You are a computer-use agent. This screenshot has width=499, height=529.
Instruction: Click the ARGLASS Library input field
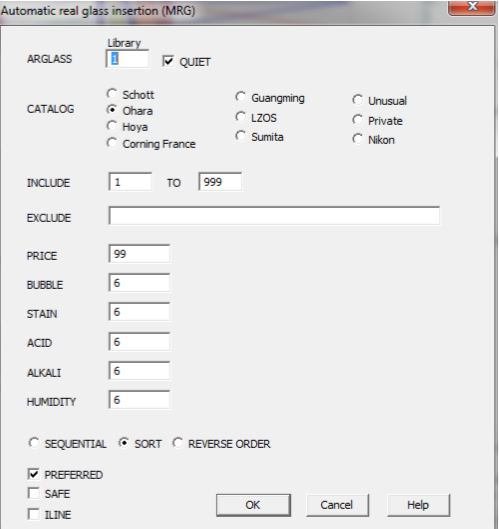click(x=127, y=59)
